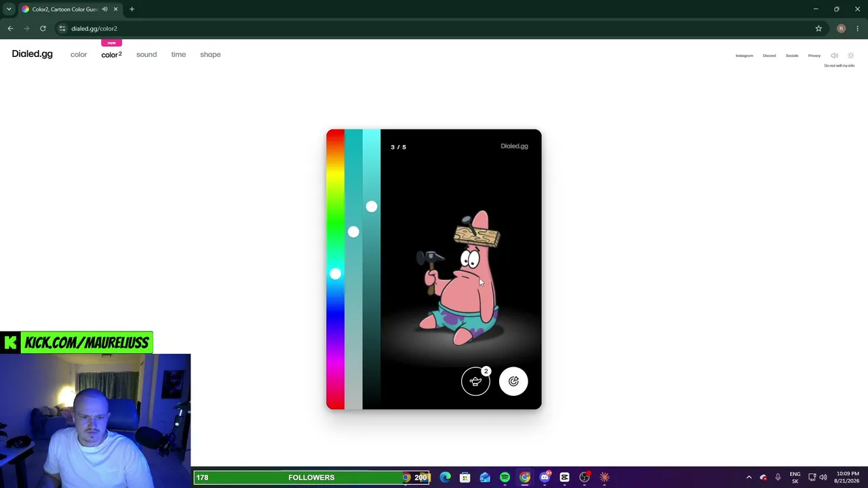Open the tab search dropdown

point(9,9)
